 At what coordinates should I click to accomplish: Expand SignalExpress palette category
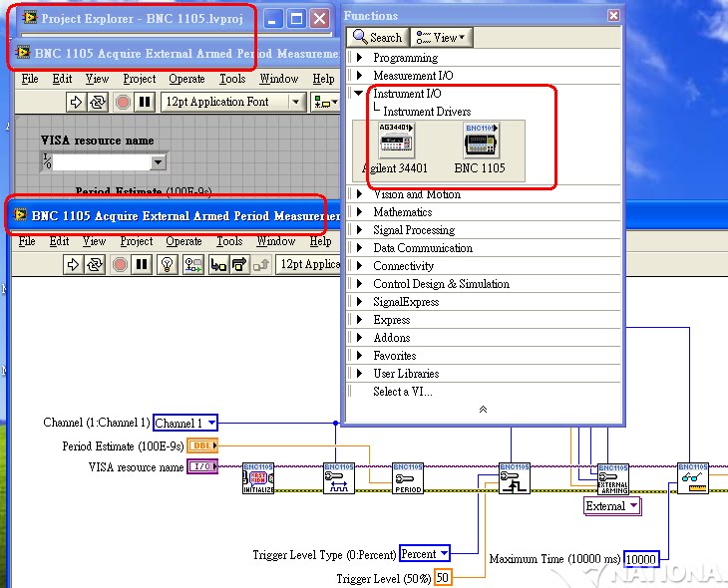[x=359, y=302]
